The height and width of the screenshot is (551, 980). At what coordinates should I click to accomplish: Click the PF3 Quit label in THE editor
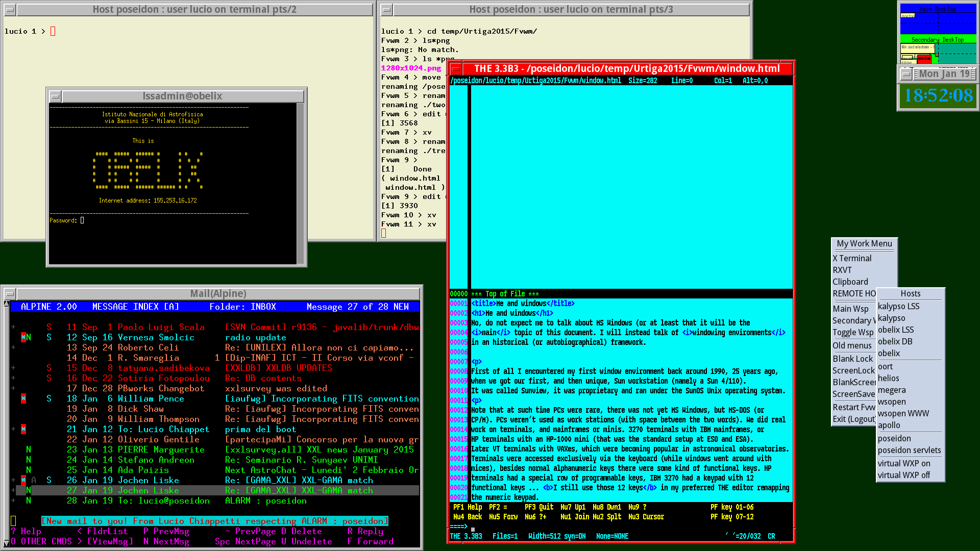(539, 507)
